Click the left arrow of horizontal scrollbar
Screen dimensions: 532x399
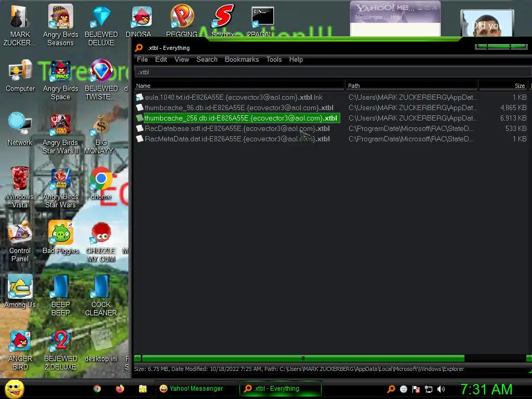(137, 358)
